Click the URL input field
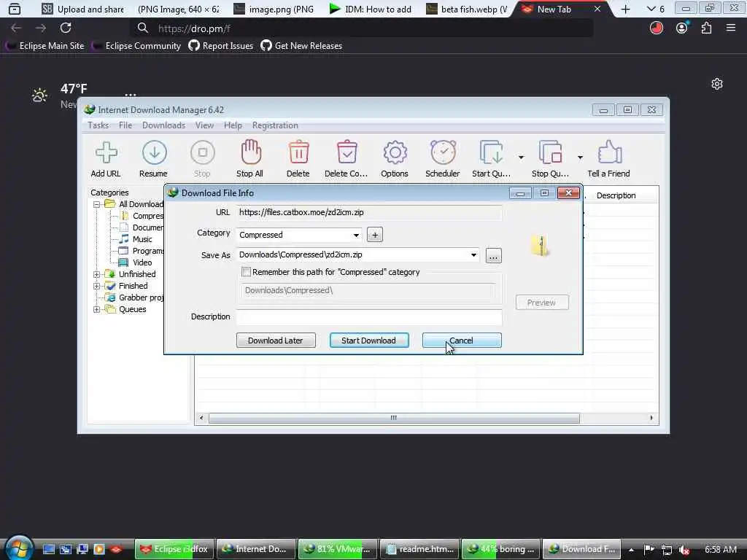 (x=369, y=212)
